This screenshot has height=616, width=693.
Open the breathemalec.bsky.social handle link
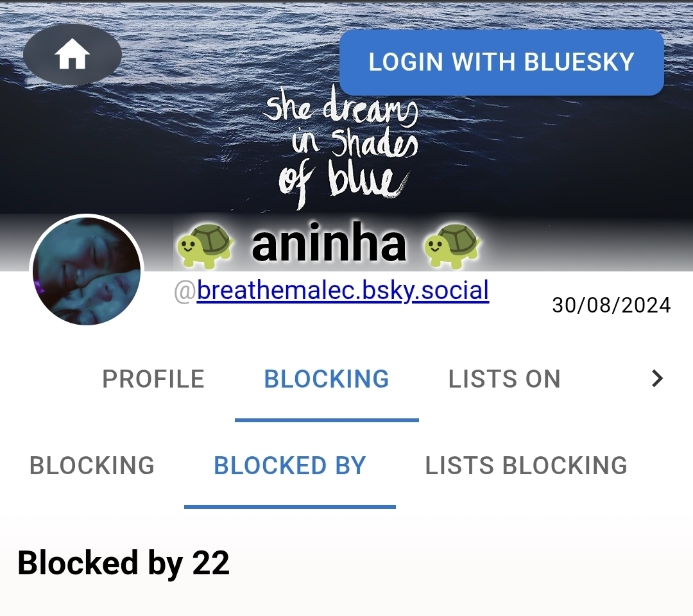pyautogui.click(x=343, y=290)
